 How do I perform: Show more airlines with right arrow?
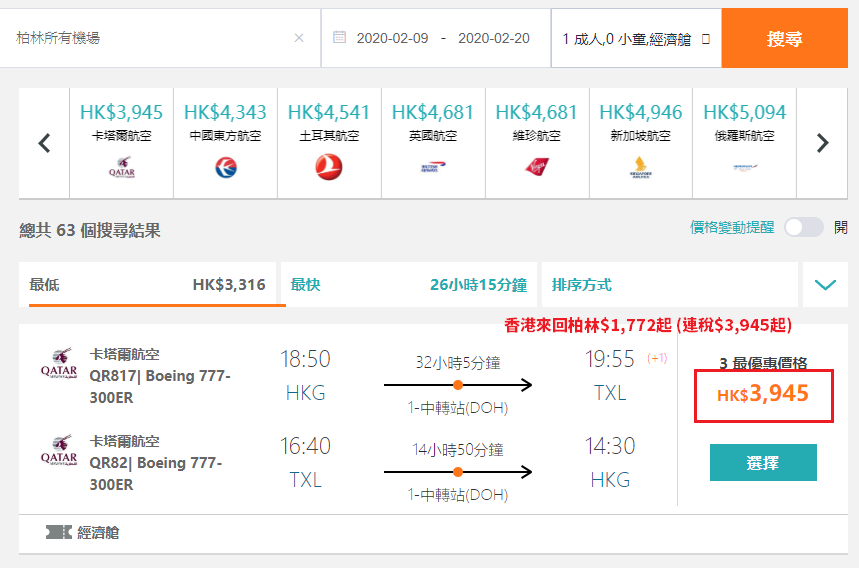(x=822, y=144)
